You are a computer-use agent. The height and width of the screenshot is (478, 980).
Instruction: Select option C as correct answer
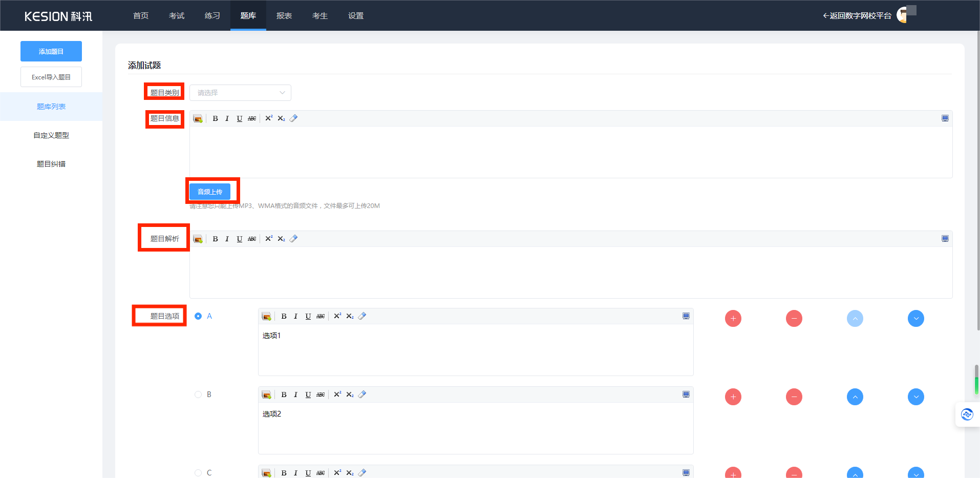click(x=198, y=473)
